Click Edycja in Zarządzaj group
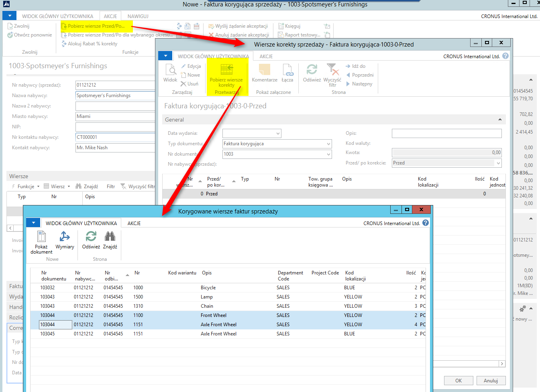The height and width of the screenshot is (392, 540). click(x=191, y=66)
